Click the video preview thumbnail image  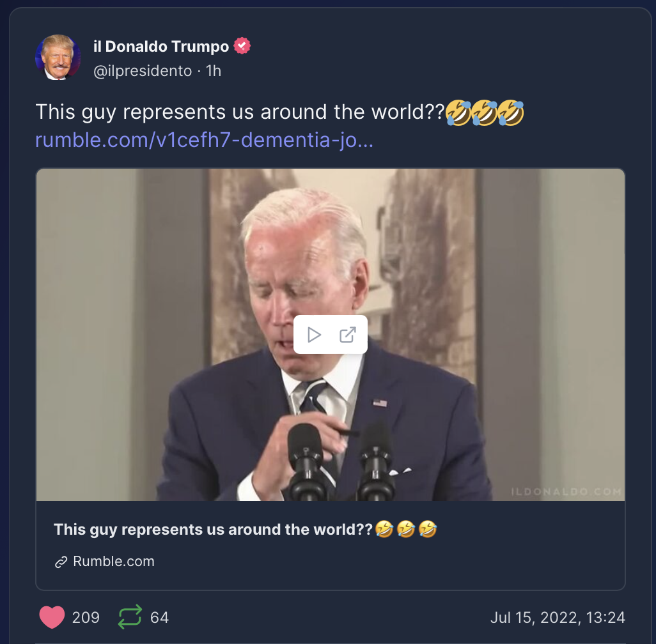(x=331, y=335)
